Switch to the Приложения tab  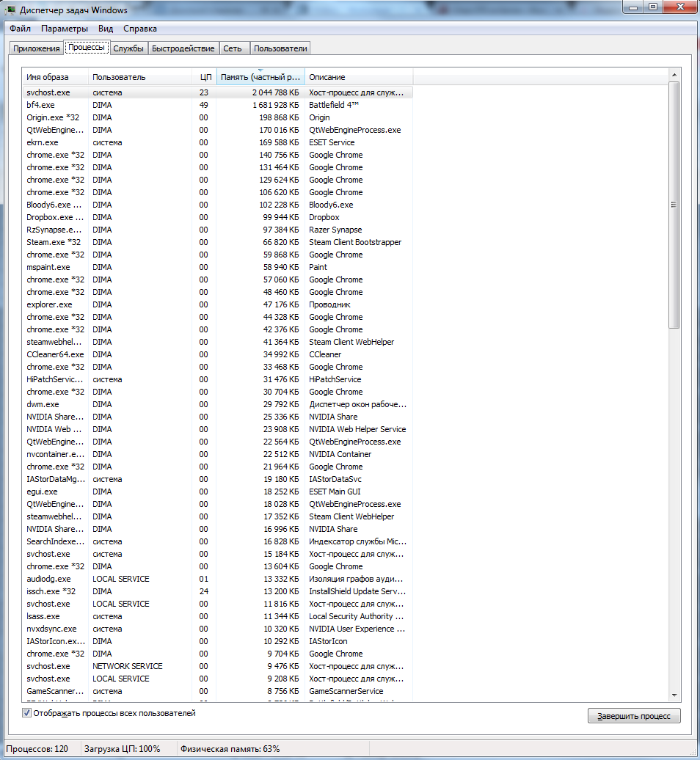click(x=37, y=48)
